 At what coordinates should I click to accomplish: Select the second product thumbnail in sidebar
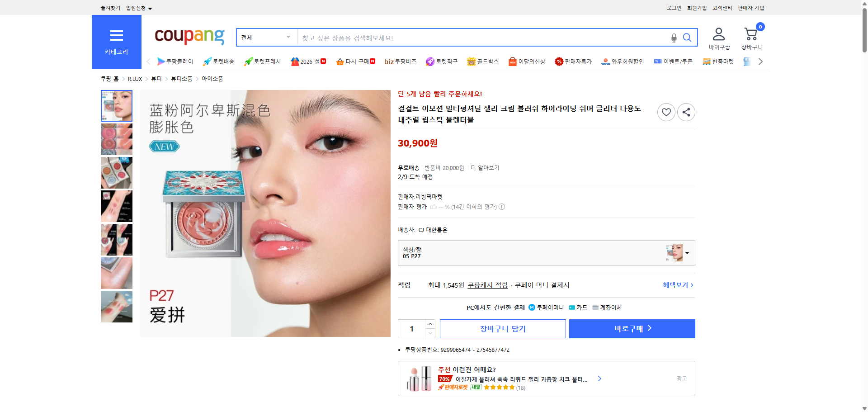click(x=116, y=139)
